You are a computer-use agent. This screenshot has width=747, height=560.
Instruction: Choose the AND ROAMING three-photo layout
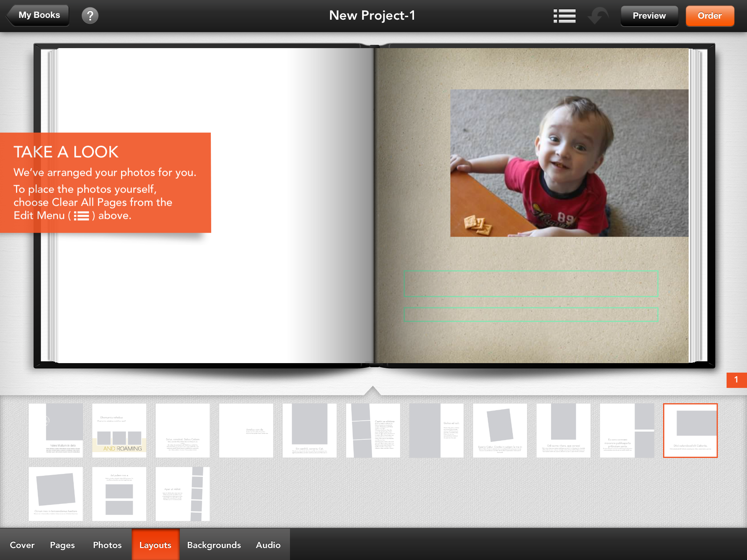119,430
